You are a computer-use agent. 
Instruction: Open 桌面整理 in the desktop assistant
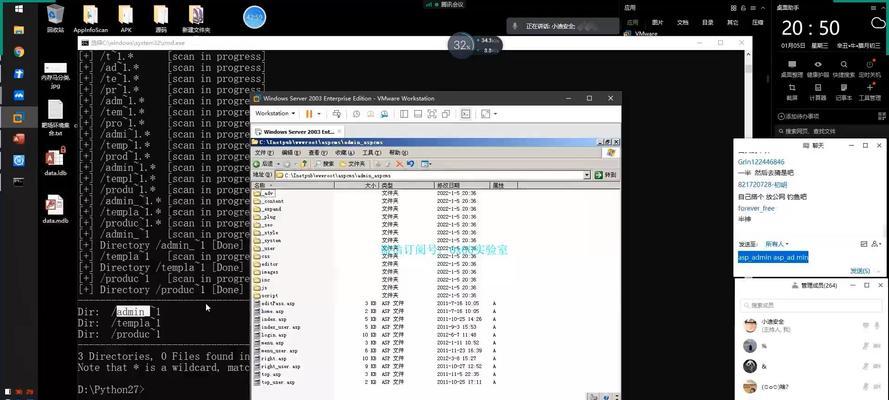pyautogui.click(x=792, y=69)
